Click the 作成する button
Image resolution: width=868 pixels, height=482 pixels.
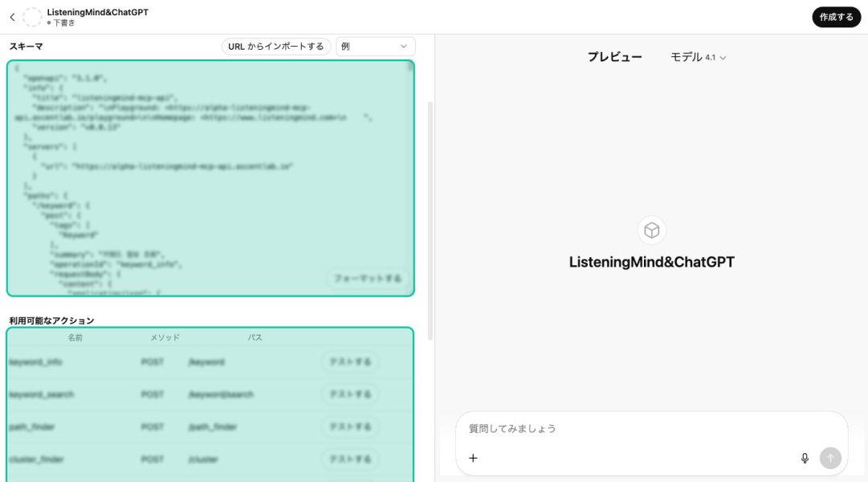pyautogui.click(x=836, y=17)
